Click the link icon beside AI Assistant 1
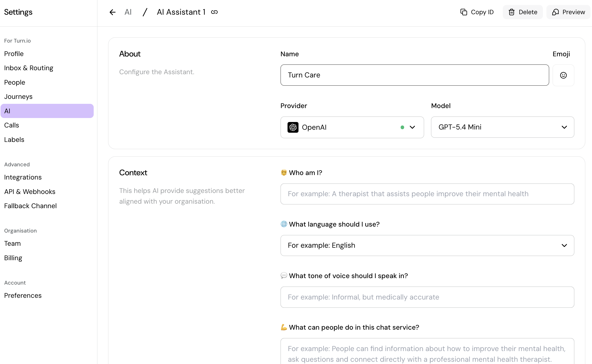The image size is (592, 364). click(214, 12)
